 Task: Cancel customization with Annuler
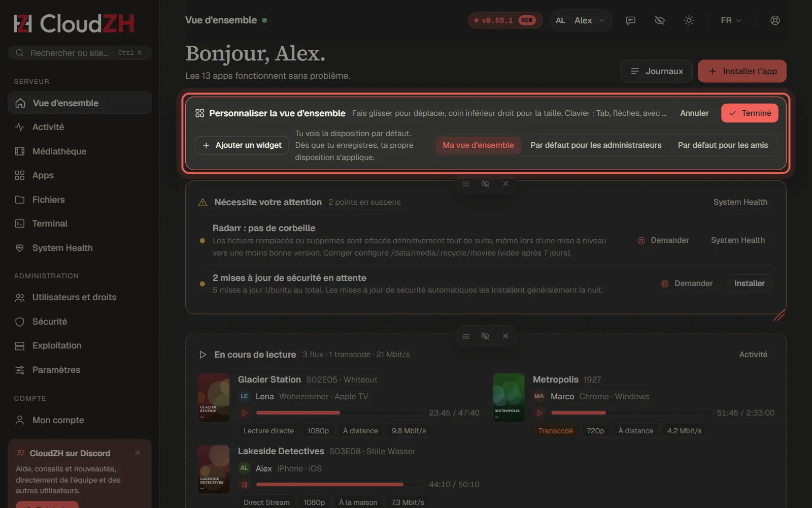click(694, 113)
